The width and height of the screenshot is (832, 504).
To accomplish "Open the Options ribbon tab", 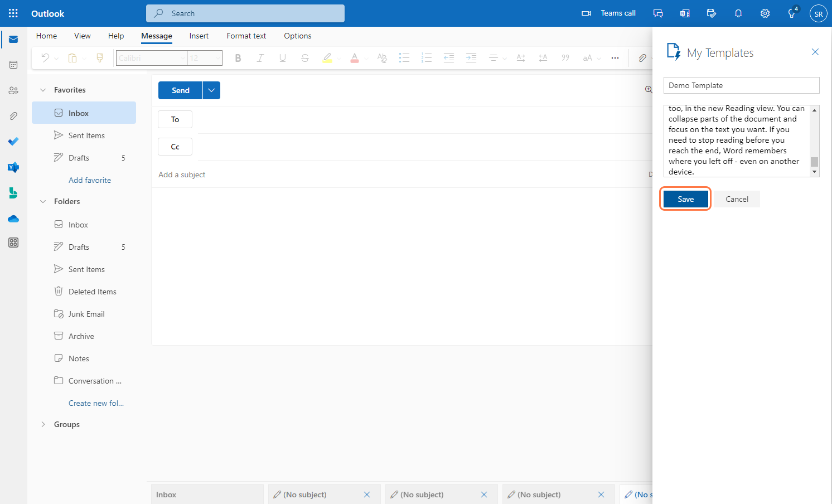I will pyautogui.click(x=298, y=36).
